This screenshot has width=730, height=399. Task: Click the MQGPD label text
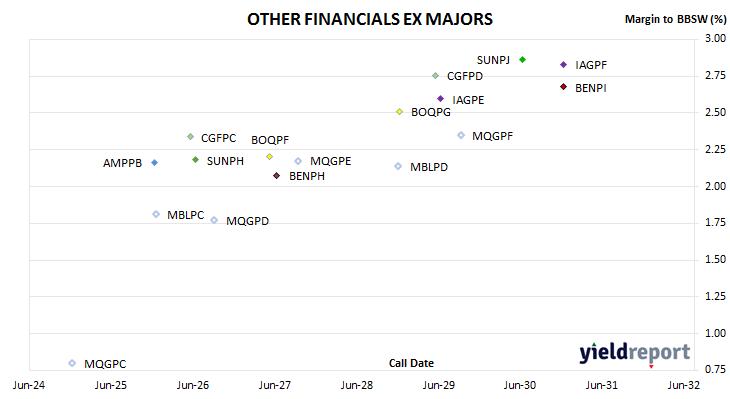tap(247, 221)
